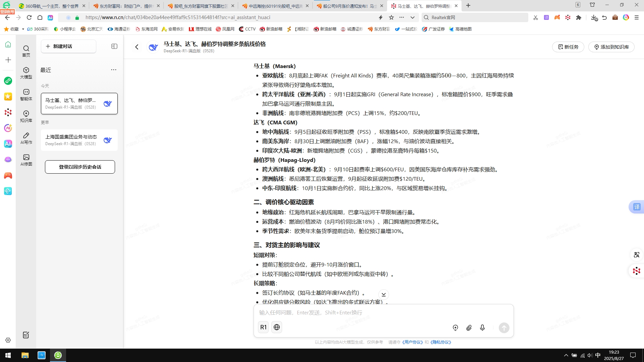Switch to the 船公司9月涨价通知 tab
The width and height of the screenshot is (644, 362).
pyautogui.click(x=350, y=6)
